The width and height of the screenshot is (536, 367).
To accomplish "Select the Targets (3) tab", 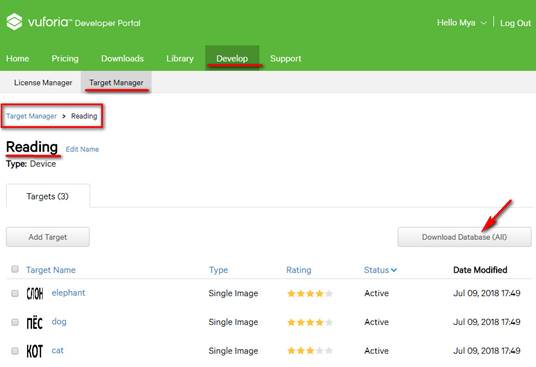I will [48, 196].
